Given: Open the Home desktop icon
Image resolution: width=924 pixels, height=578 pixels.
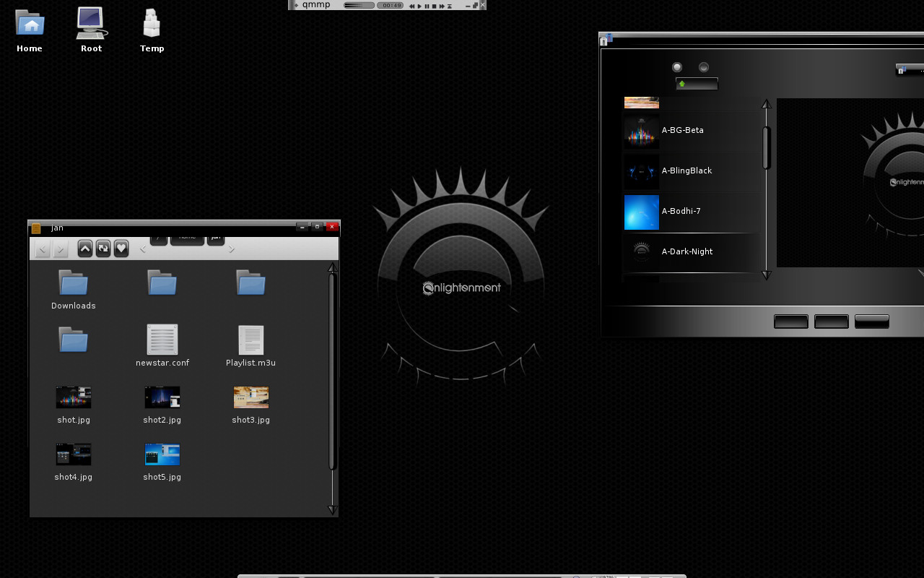Looking at the screenshot, I should click(30, 24).
